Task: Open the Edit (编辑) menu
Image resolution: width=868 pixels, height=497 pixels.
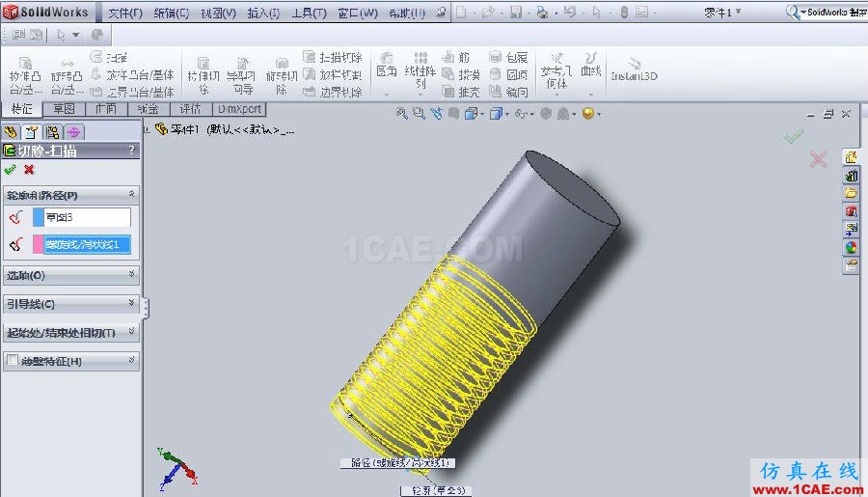Action: pyautogui.click(x=171, y=13)
